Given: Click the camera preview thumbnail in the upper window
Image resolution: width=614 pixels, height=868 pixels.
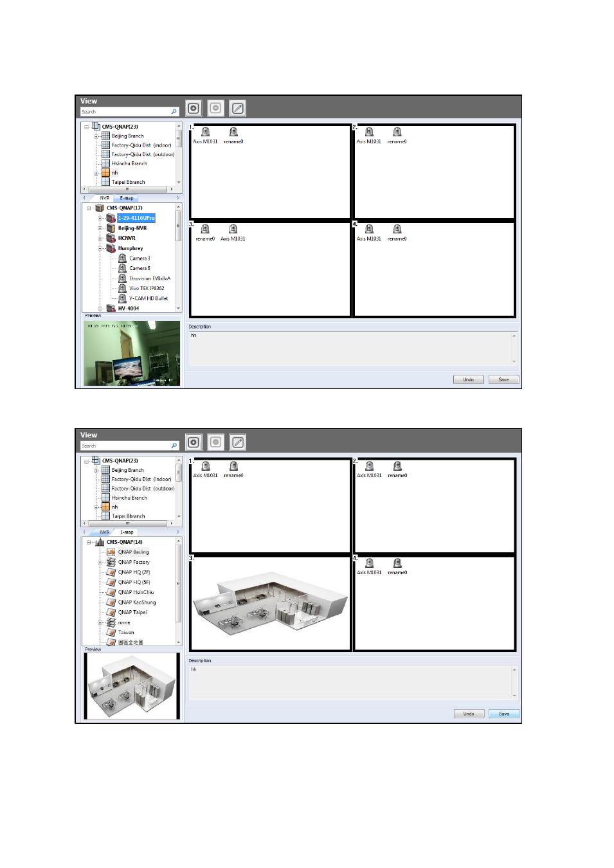Looking at the screenshot, I should pyautogui.click(x=132, y=353).
